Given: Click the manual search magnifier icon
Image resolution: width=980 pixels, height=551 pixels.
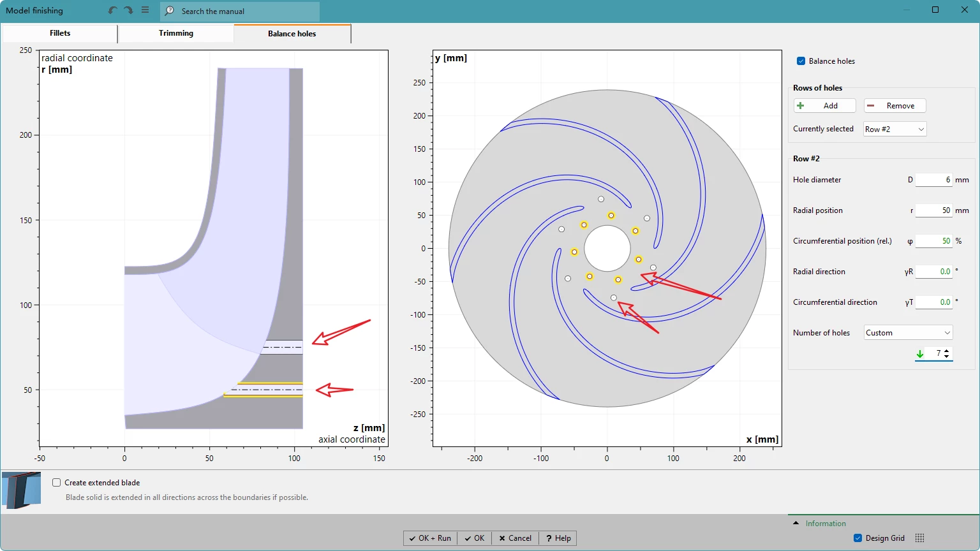Looking at the screenshot, I should (170, 11).
